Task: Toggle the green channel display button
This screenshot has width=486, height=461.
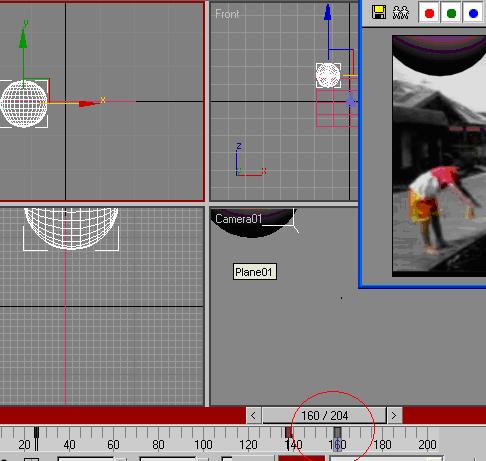Action: (x=451, y=13)
